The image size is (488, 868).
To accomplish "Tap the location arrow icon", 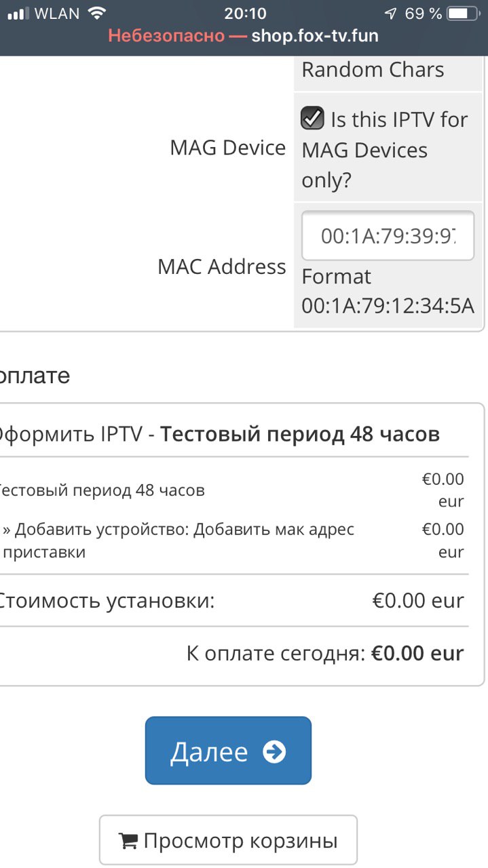I will coord(390,13).
